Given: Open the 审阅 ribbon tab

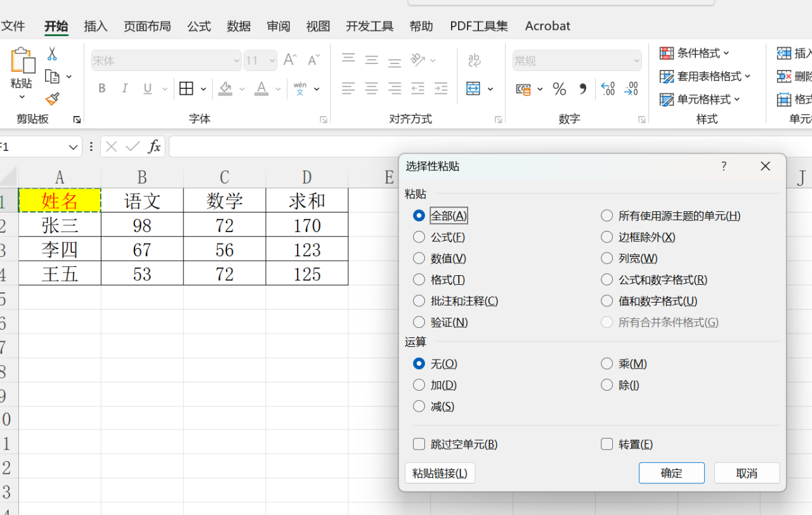Looking at the screenshot, I should click(x=278, y=26).
